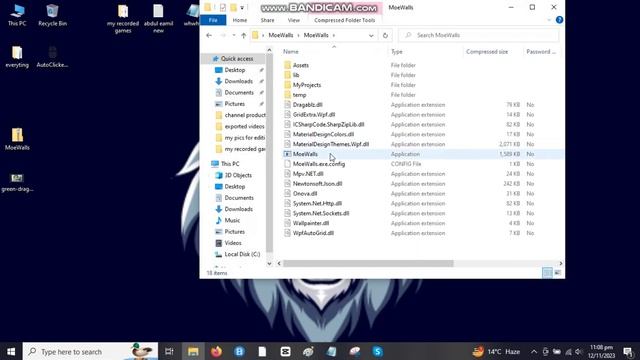Switch to details view layout

tap(547, 273)
